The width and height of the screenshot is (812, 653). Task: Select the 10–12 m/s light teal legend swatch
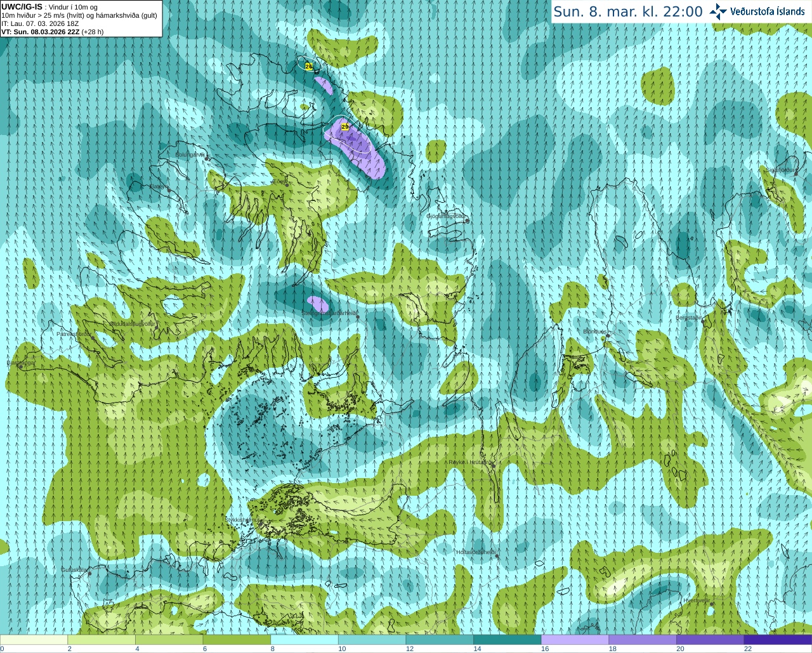[x=372, y=640]
